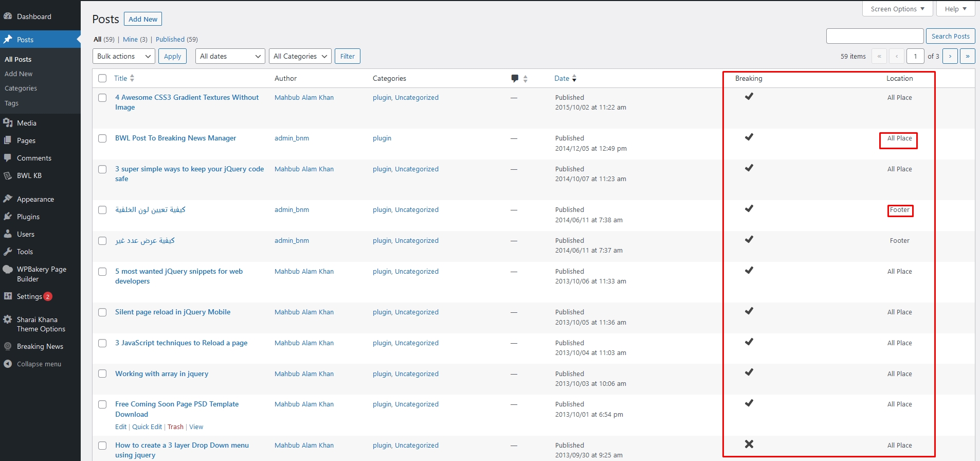This screenshot has width=980, height=461.
Task: Open Plugins using the plug icon
Action: click(x=8, y=217)
